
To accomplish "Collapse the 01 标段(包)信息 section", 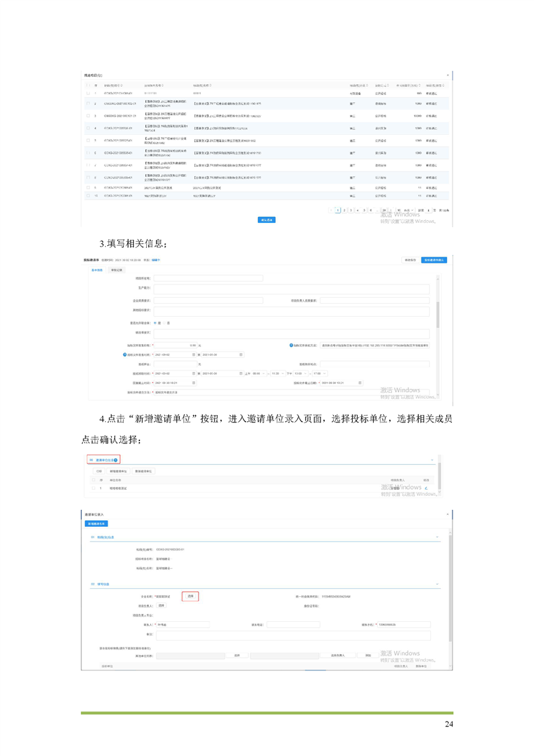I will click(438, 537).
